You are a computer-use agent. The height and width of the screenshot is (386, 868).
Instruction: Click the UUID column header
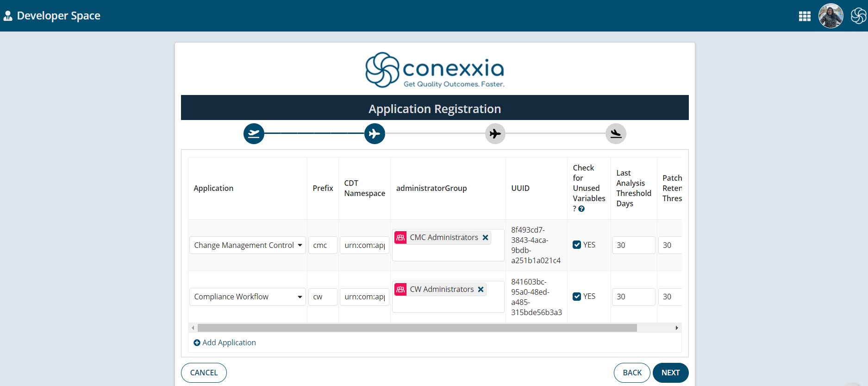[x=520, y=188]
